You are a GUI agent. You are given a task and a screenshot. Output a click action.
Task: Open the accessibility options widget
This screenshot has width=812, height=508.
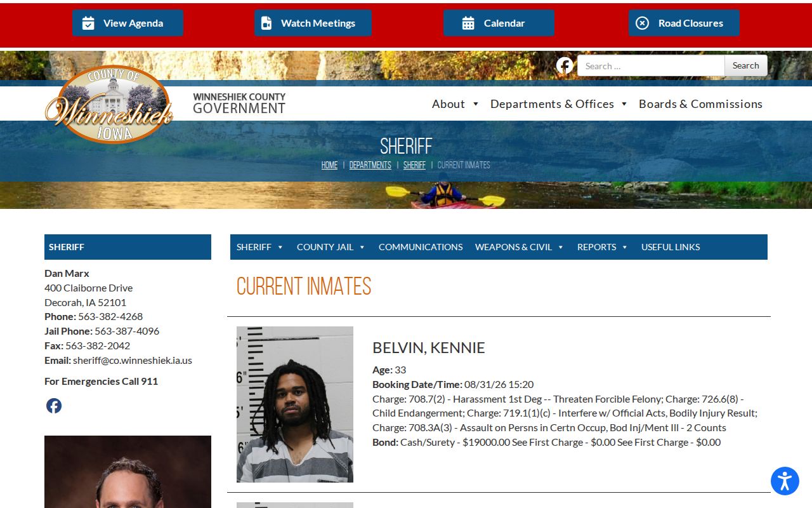tap(785, 481)
